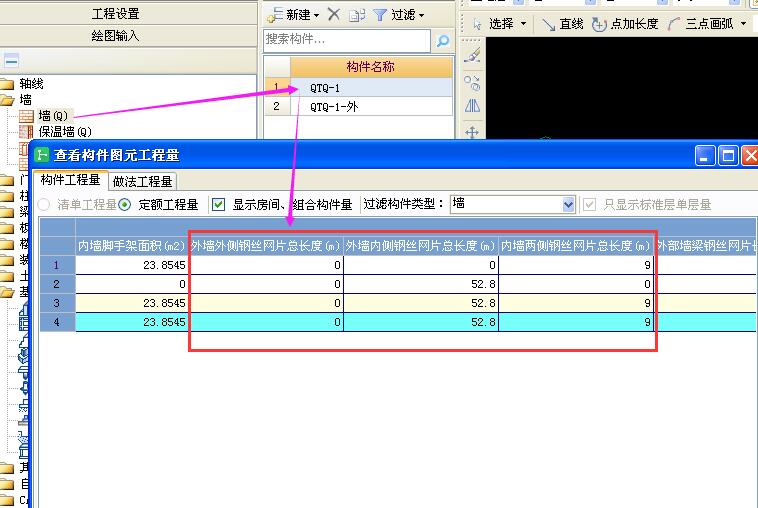Open the 过滤构件类型 combo showing 墙
758x508 pixels.
click(x=512, y=204)
